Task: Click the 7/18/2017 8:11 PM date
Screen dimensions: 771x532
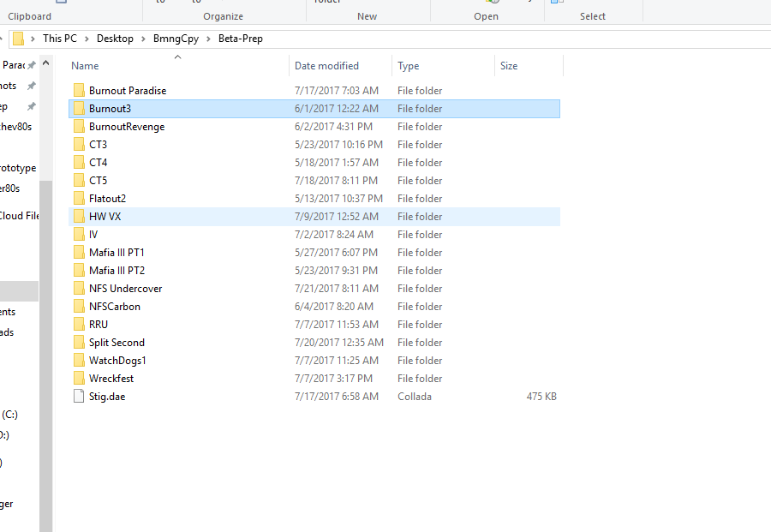Action: 337,181
